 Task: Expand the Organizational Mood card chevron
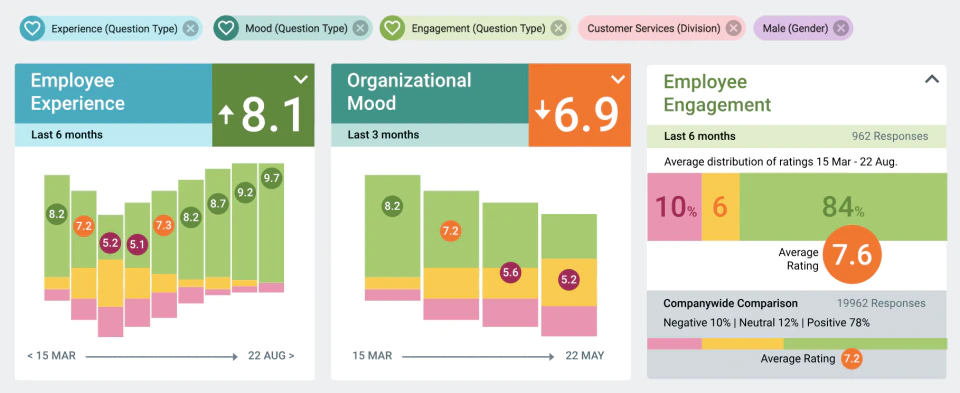(618, 79)
